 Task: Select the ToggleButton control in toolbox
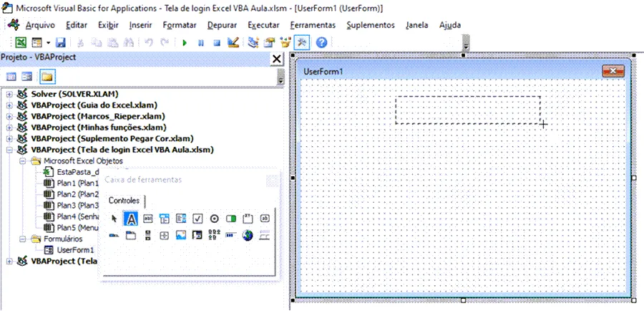click(231, 219)
